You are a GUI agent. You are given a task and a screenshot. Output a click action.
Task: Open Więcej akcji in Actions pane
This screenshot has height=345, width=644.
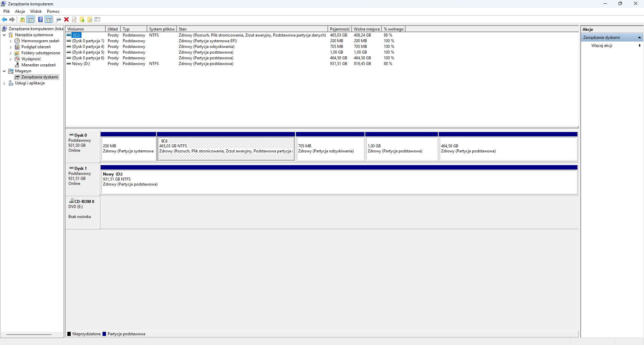(x=602, y=46)
